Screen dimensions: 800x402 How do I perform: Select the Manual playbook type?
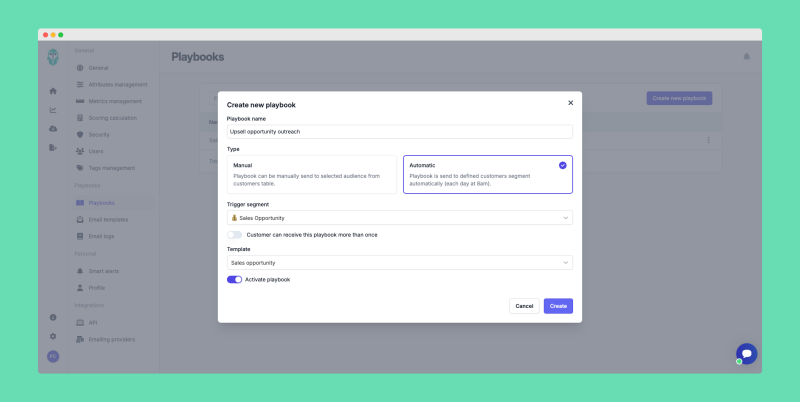coord(309,174)
